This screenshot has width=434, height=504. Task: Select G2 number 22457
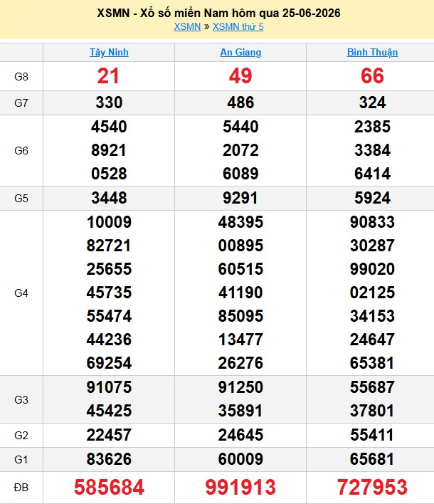109,435
